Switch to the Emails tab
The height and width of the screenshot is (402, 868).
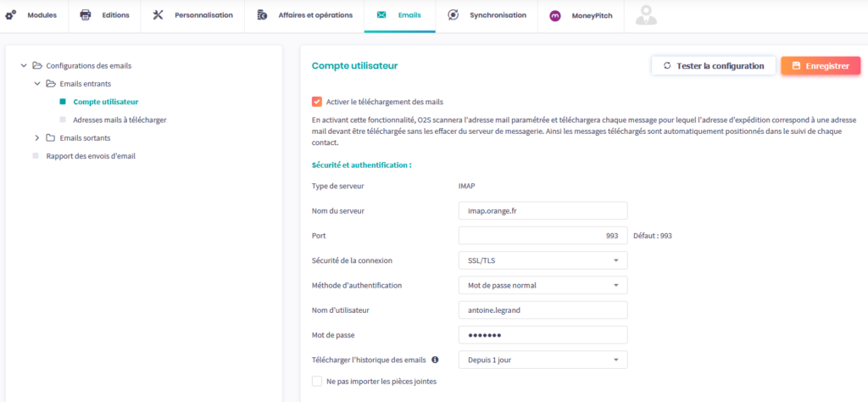[x=399, y=15]
